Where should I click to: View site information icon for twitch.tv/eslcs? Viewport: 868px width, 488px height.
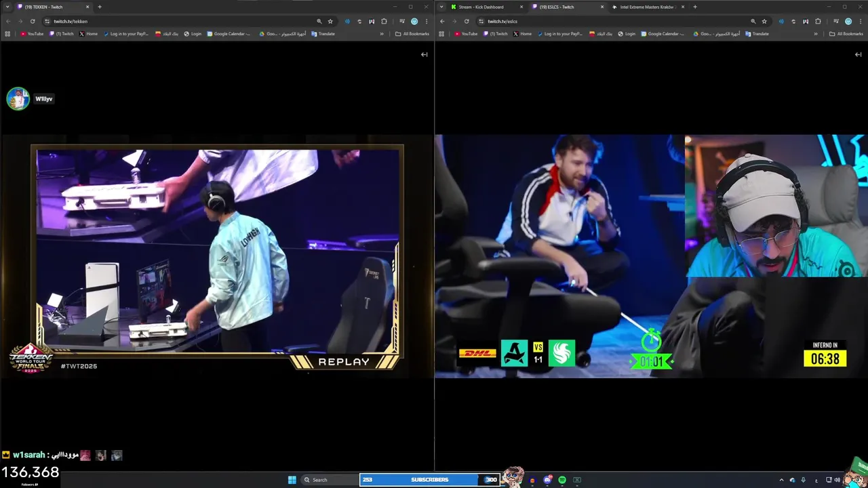tap(481, 21)
